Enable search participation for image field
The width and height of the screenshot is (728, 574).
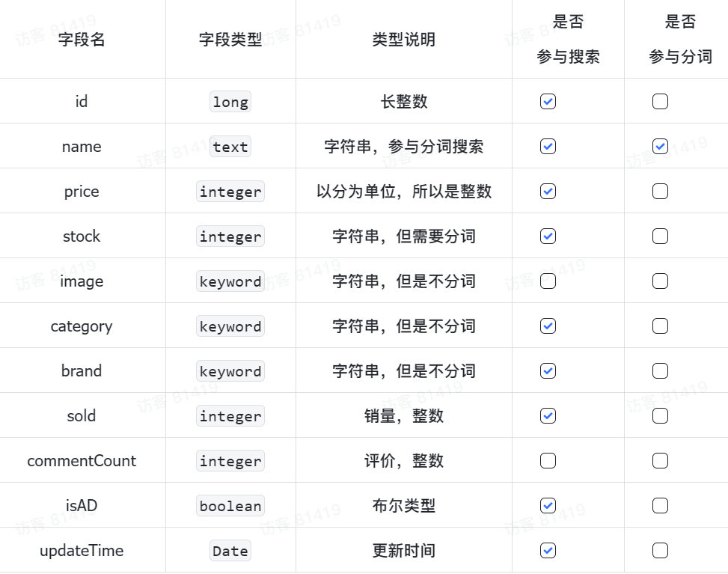548,281
